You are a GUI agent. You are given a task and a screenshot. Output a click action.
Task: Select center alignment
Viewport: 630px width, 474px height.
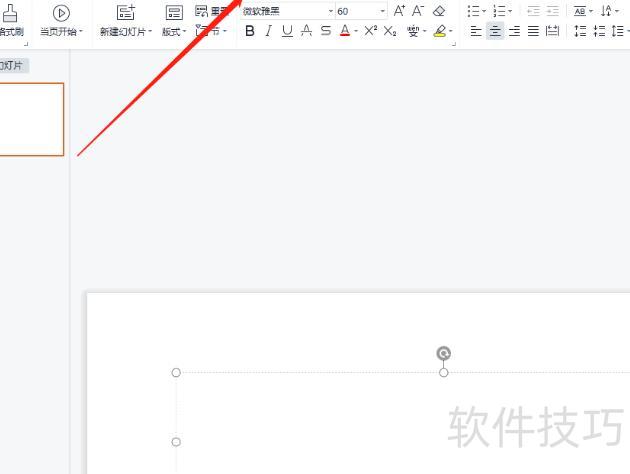(495, 31)
